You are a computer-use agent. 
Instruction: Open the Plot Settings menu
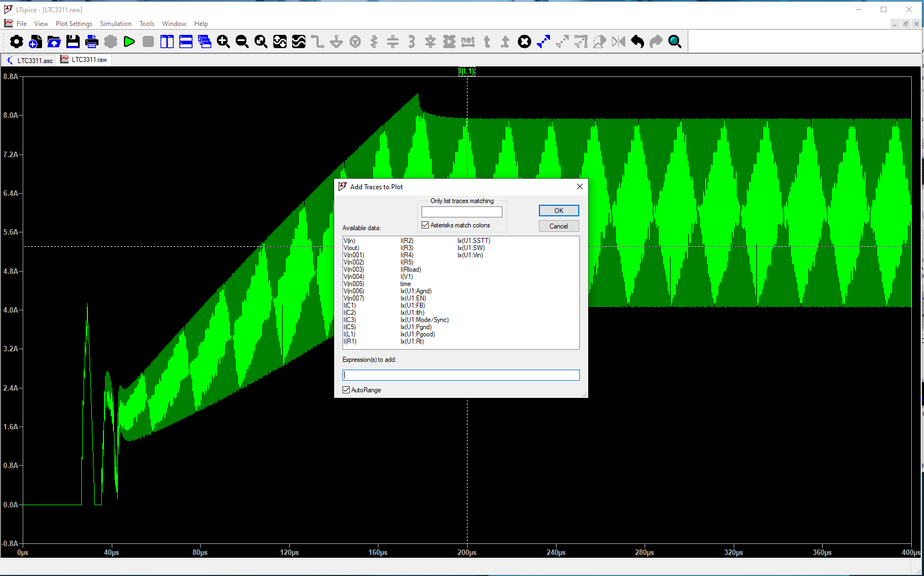point(74,24)
